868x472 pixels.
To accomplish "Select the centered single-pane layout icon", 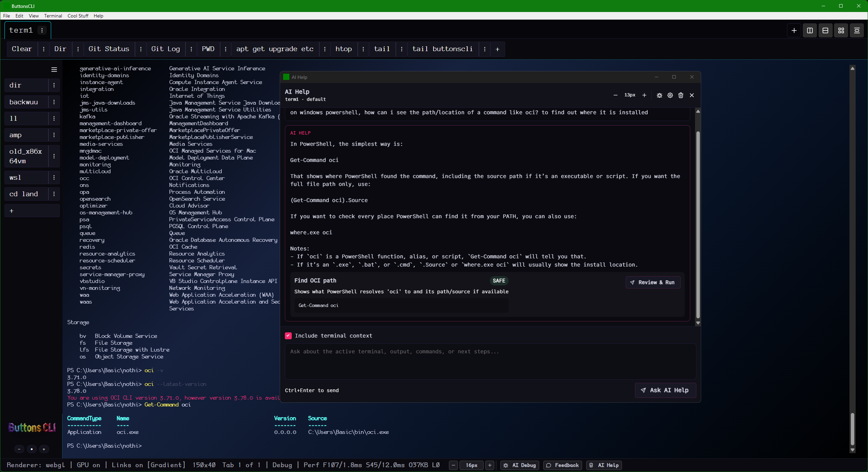I will coord(857,31).
